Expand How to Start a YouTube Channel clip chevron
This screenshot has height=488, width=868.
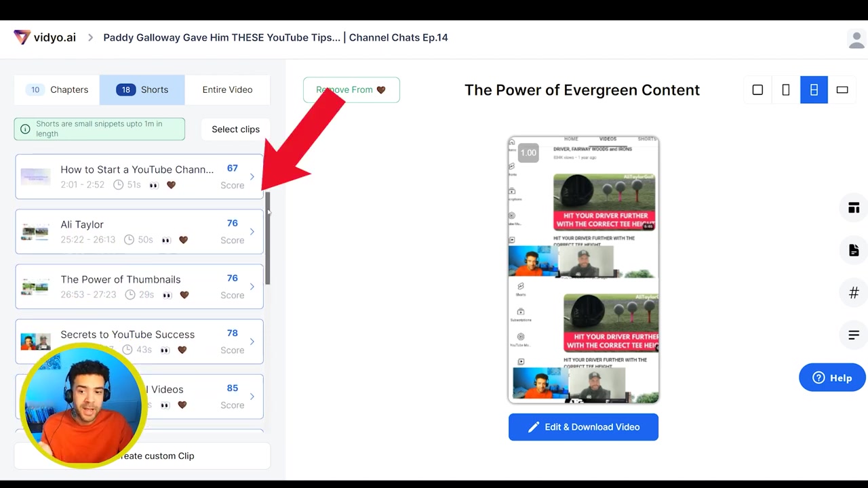click(252, 177)
